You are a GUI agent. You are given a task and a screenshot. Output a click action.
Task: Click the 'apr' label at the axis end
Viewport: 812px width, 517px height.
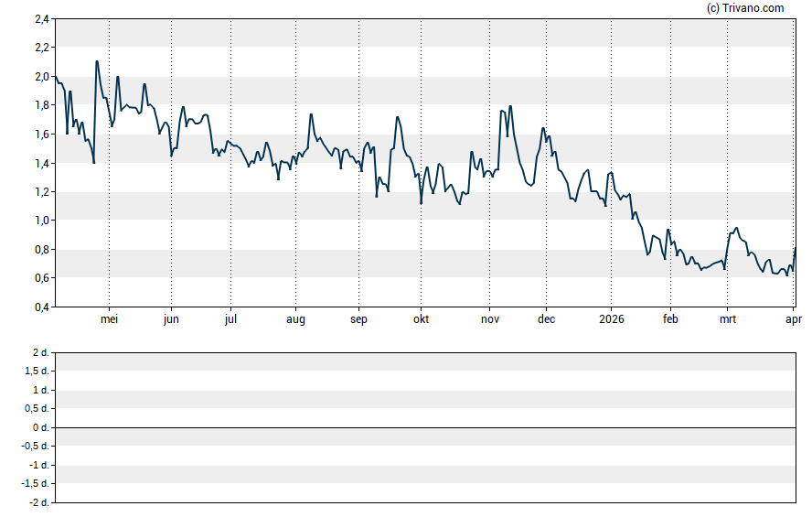click(794, 319)
